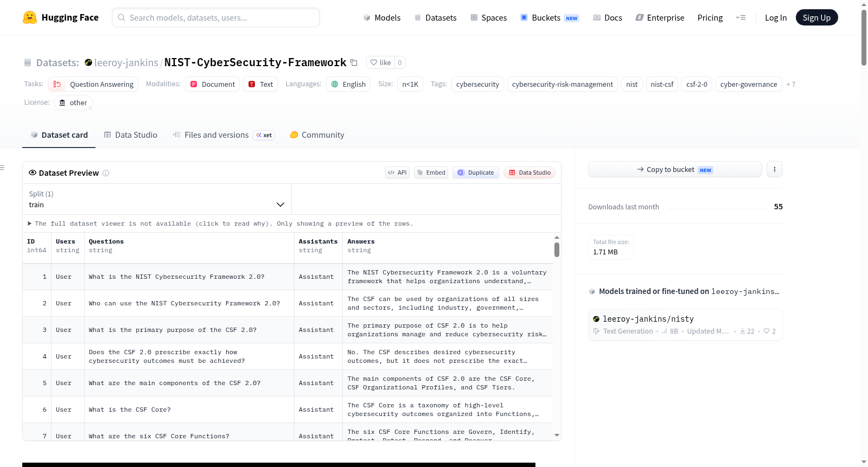This screenshot has width=868, height=467.
Task: Click the Datasets: breadcrumb link
Action: [x=58, y=62]
